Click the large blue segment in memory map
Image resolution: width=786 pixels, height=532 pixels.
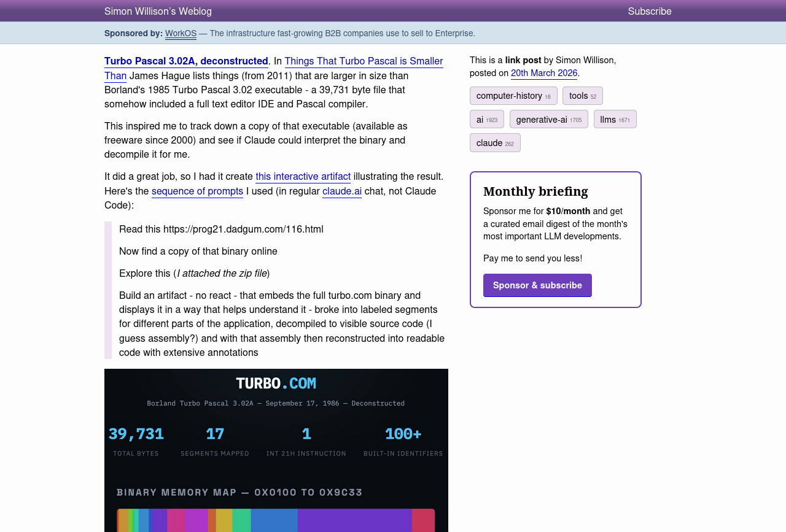click(274, 520)
